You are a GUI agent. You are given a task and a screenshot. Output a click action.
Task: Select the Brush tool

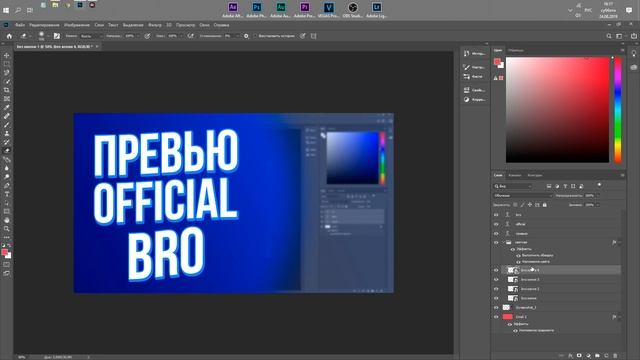tap(7, 125)
